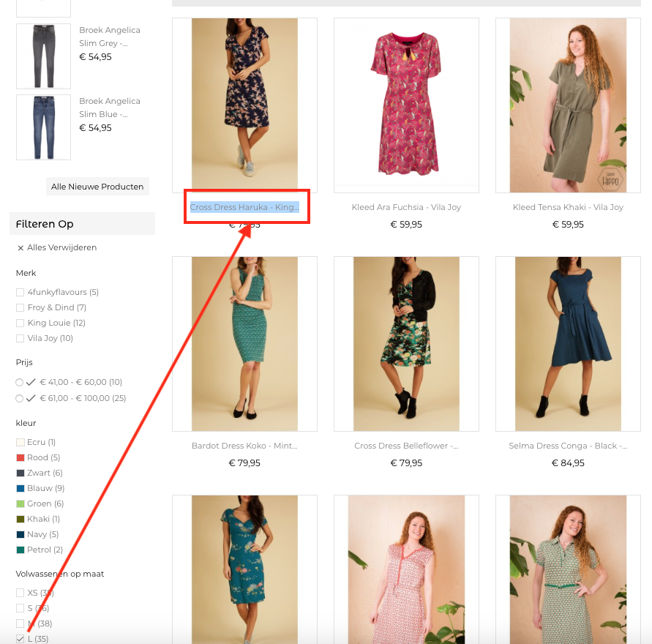Open the Cross Dress Haruka product title

click(244, 207)
